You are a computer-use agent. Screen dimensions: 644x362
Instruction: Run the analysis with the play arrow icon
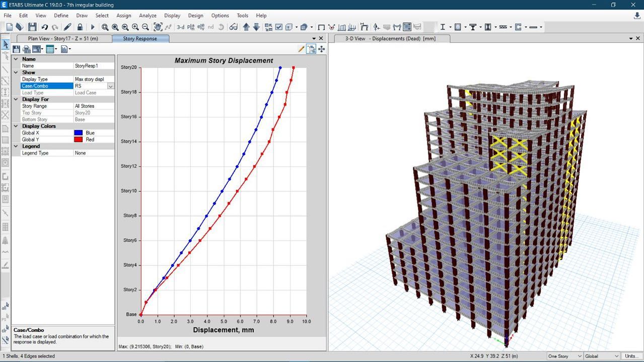[x=93, y=27]
